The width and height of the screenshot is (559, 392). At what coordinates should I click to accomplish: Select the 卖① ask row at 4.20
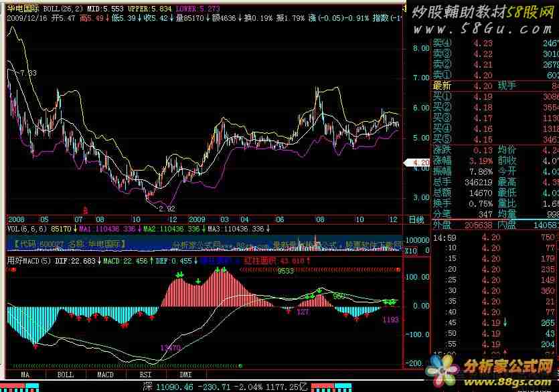coord(495,76)
